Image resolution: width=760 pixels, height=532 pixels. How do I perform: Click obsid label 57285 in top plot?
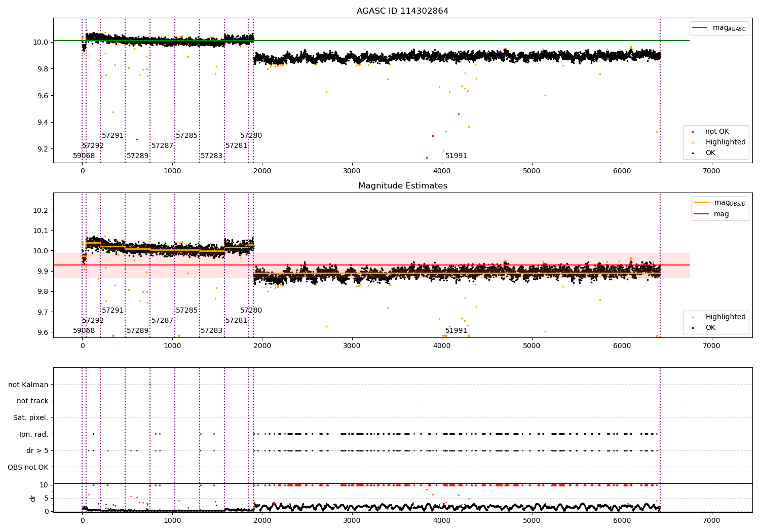[187, 136]
